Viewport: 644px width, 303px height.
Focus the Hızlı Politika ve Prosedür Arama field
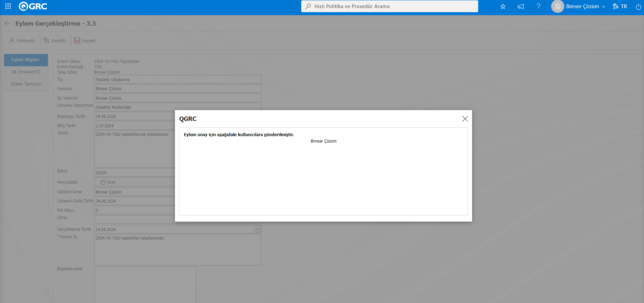[389, 6]
